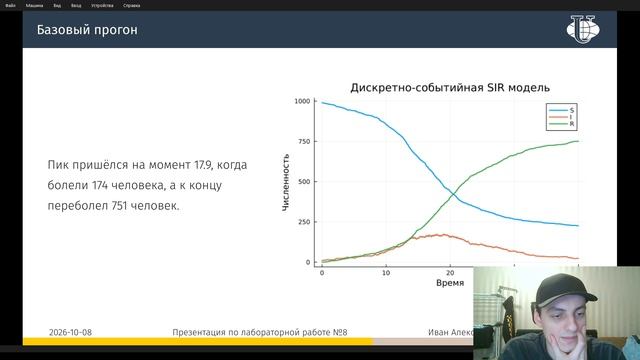
Task: Click the red I legend entry
Action: click(x=562, y=117)
